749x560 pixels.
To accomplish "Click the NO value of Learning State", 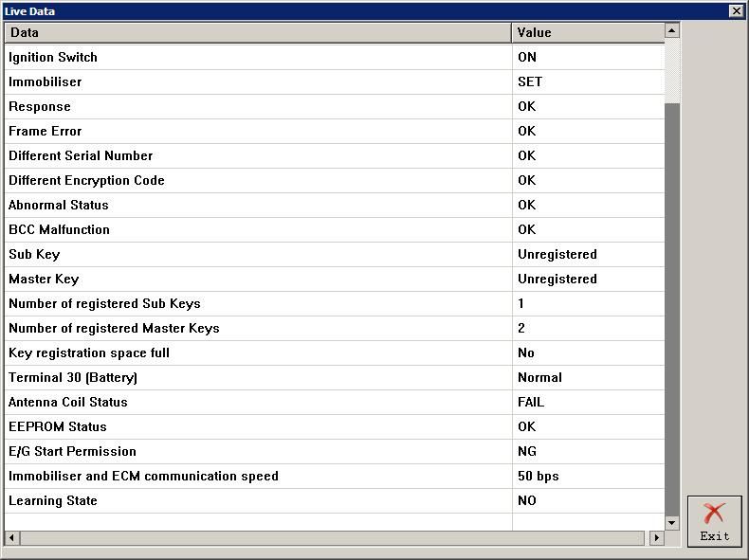I will click(x=527, y=501).
